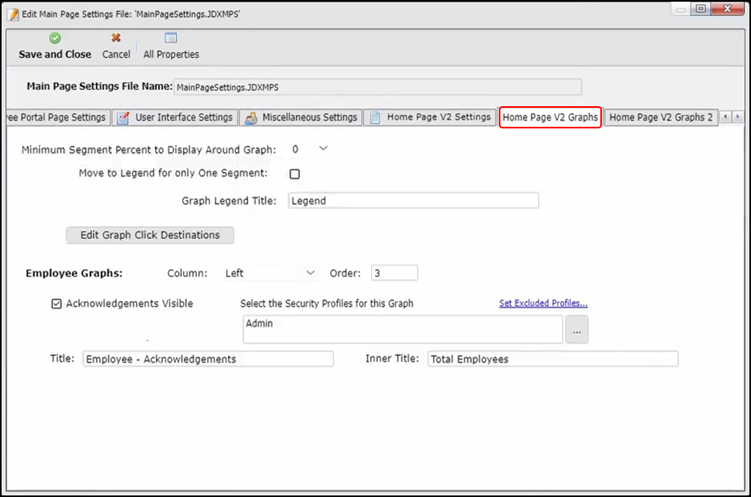
Task: Click the Graph Legend Title text field
Action: point(413,201)
